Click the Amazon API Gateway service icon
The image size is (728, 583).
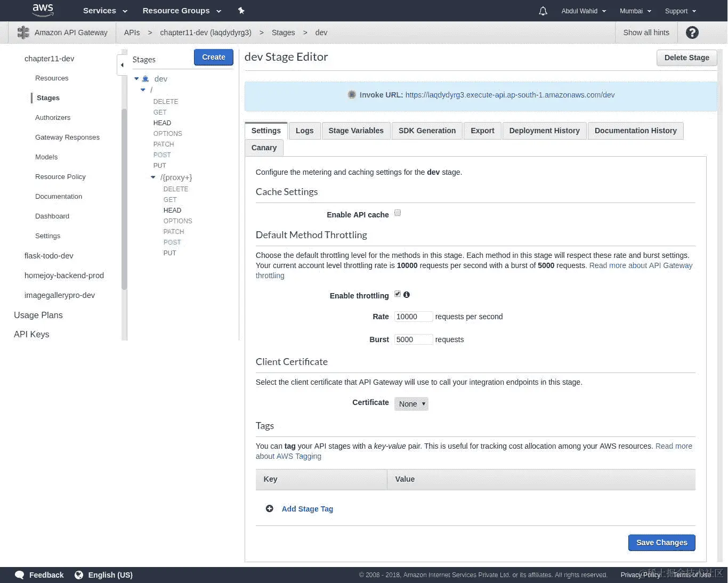(23, 33)
